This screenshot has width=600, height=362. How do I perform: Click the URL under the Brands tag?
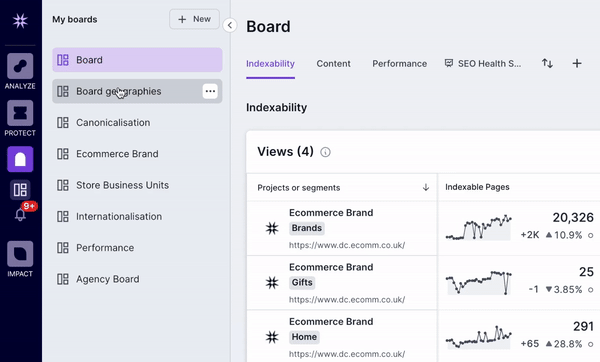[x=347, y=245]
